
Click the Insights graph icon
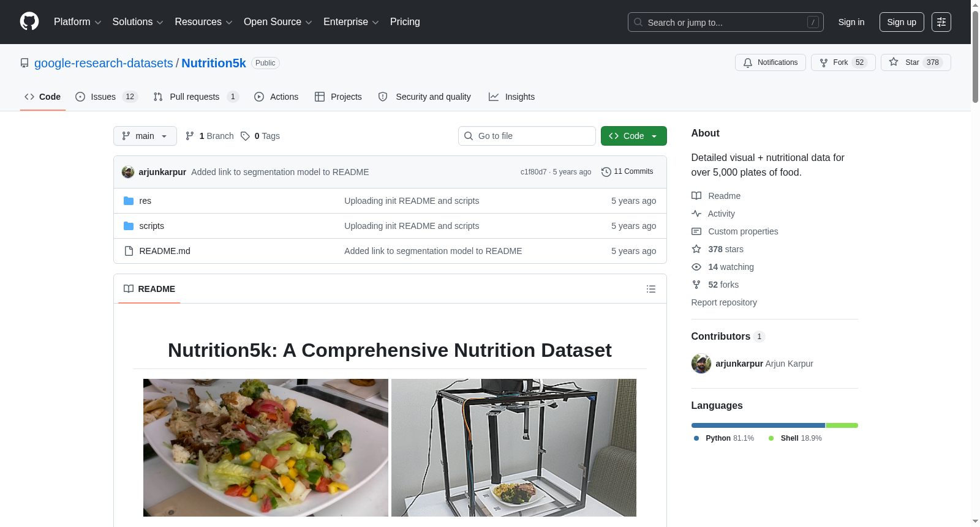(494, 97)
